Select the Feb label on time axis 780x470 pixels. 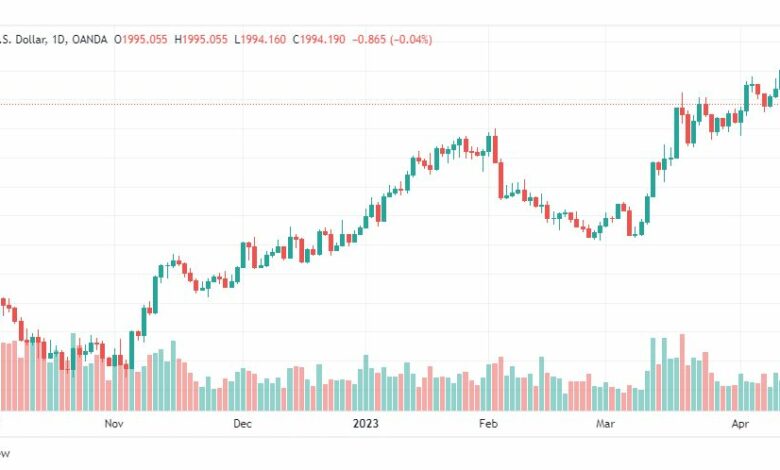point(488,424)
